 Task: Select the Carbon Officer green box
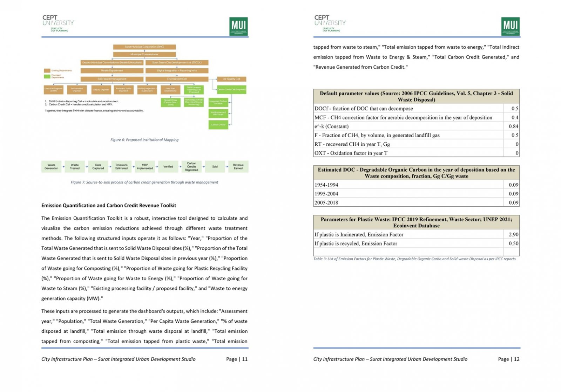(x=218, y=124)
